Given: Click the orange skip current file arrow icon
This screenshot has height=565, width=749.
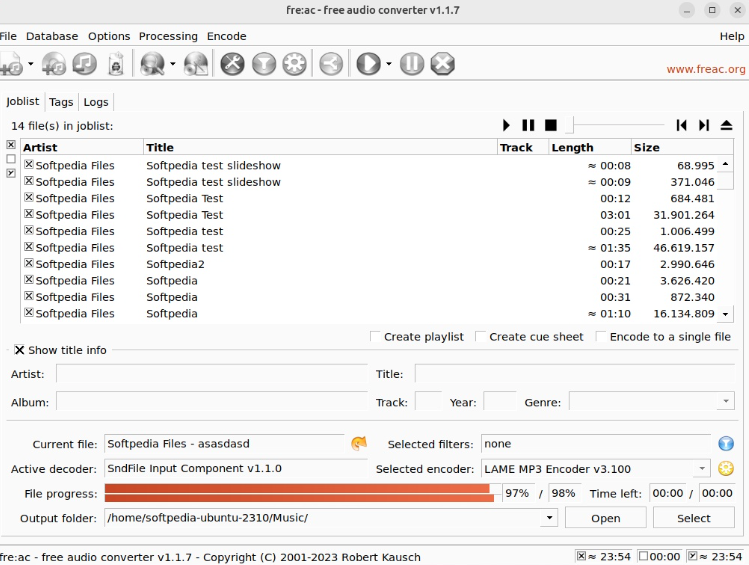Looking at the screenshot, I should tap(359, 444).
